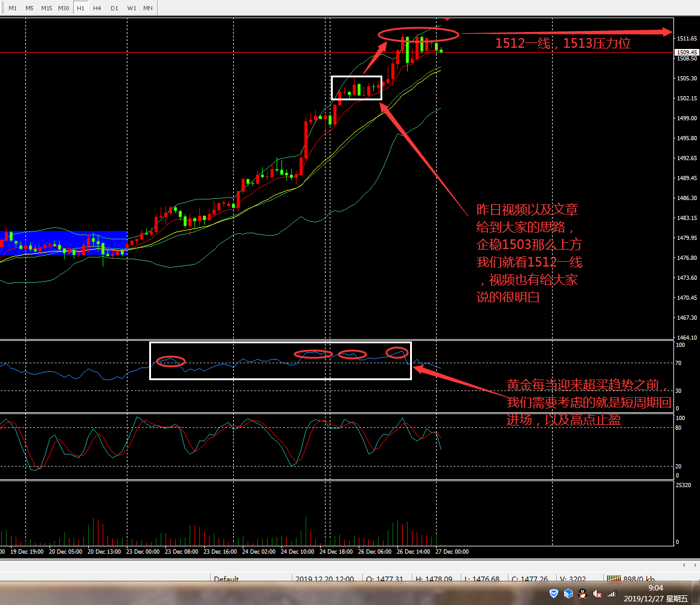This screenshot has height=605, width=700.
Task: Click the active H1 timeframe button
Action: (80, 8)
